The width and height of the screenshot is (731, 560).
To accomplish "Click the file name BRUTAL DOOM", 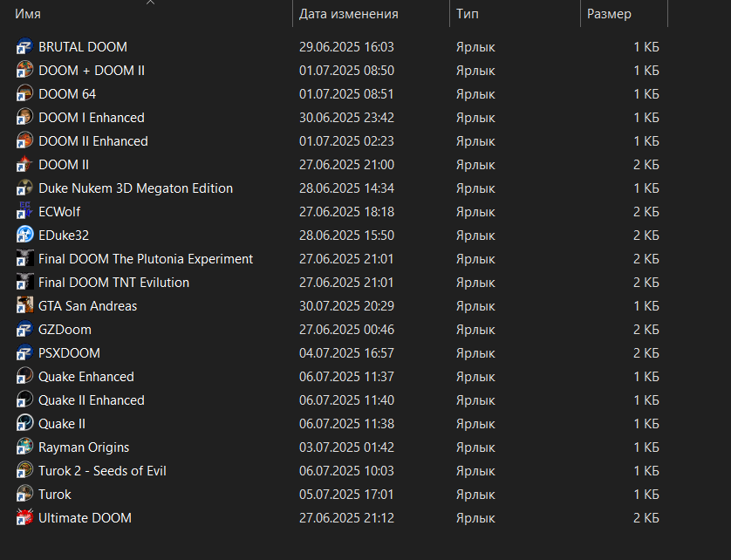I will pyautogui.click(x=83, y=47).
